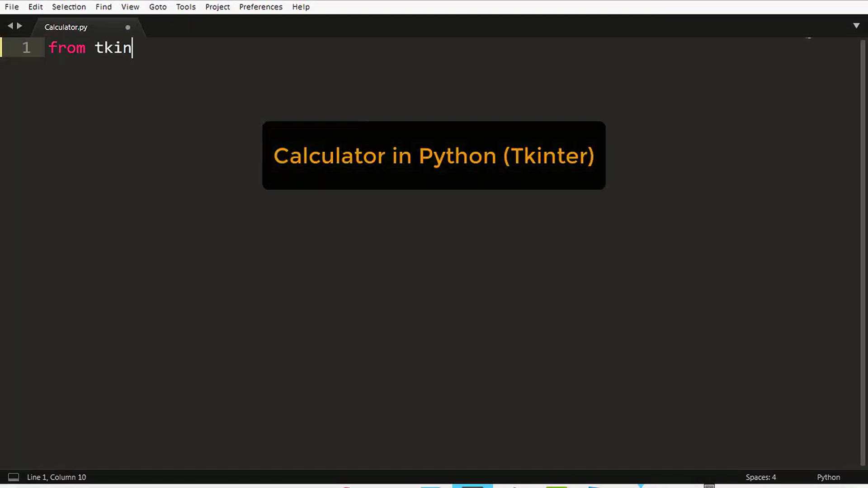
Task: Place cursor in the 'tkin' text
Action: pos(113,47)
